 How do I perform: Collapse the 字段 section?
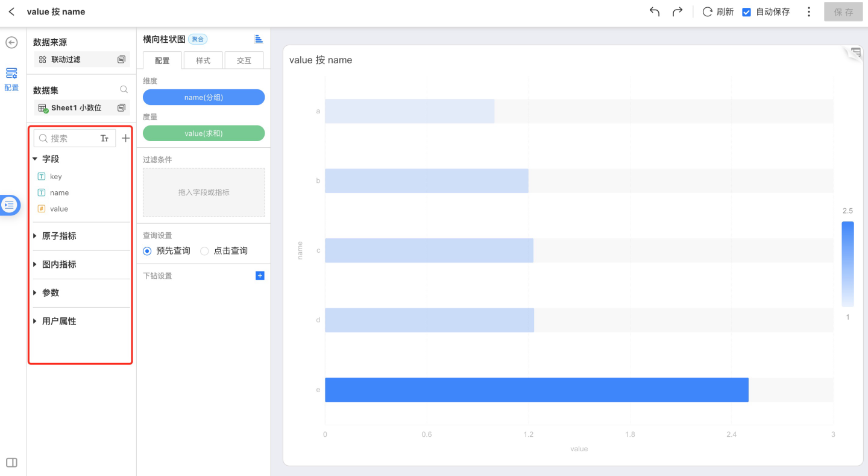tap(35, 159)
